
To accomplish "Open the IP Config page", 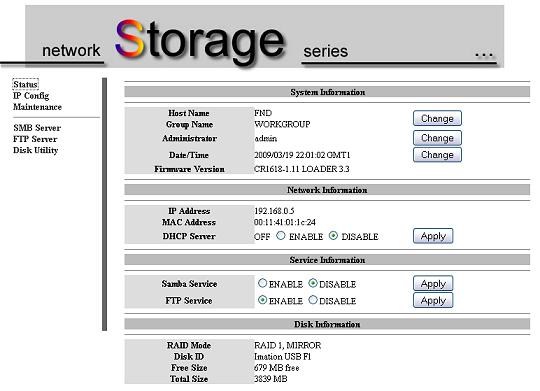I will [x=31, y=96].
